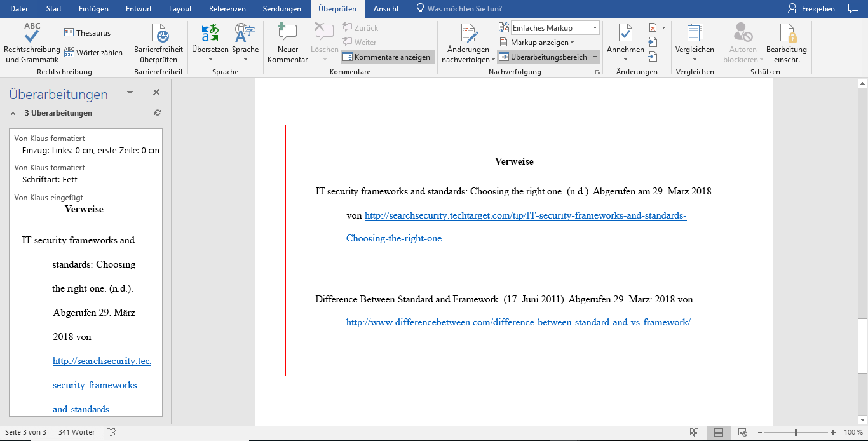The image size is (868, 441).
Task: Count words with Wörter zählen
Action: coord(93,53)
